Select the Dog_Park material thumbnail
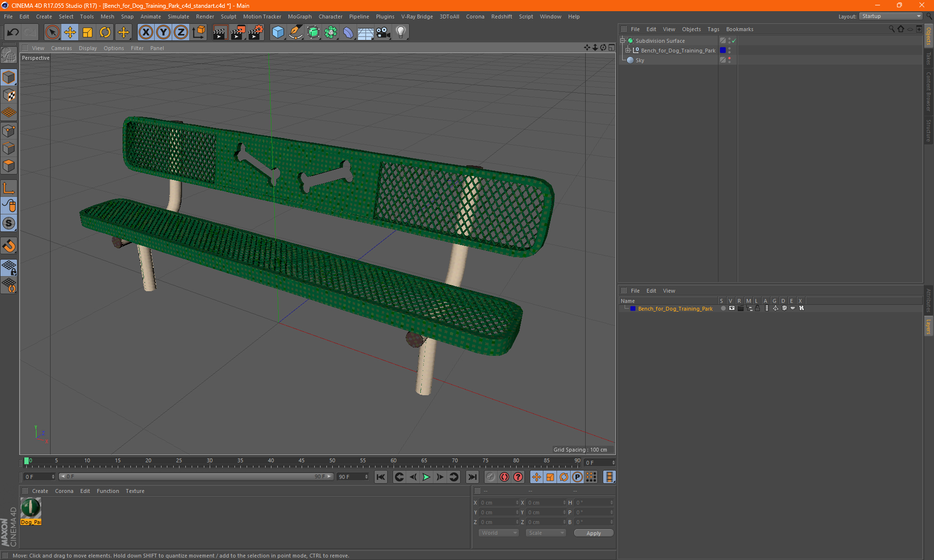The width and height of the screenshot is (934, 560). (x=31, y=508)
